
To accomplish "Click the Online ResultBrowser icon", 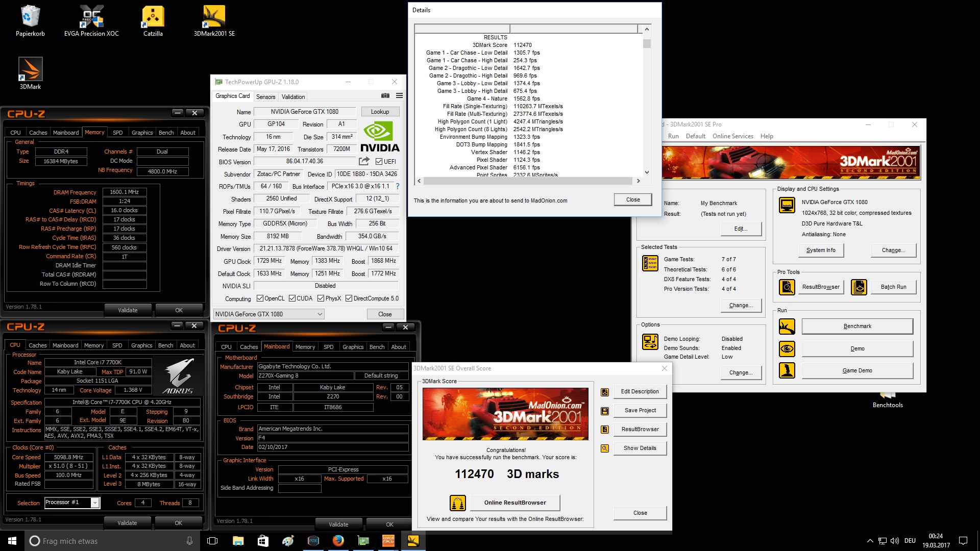I will click(x=457, y=503).
